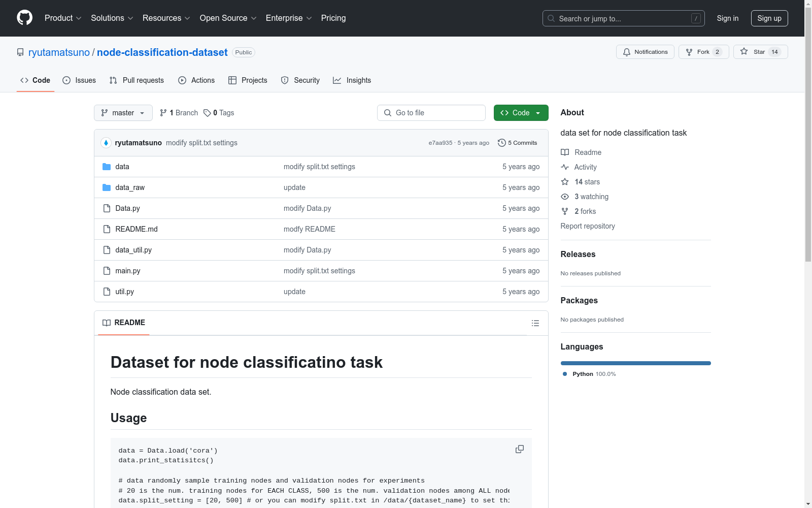The width and height of the screenshot is (812, 508).
Task: Open the 'modfy README' commit message
Action: click(310, 229)
